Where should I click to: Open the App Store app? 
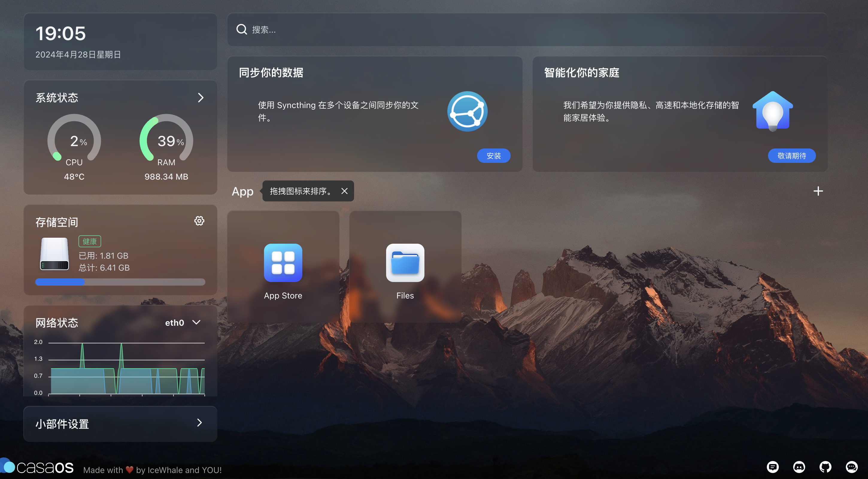(x=283, y=263)
